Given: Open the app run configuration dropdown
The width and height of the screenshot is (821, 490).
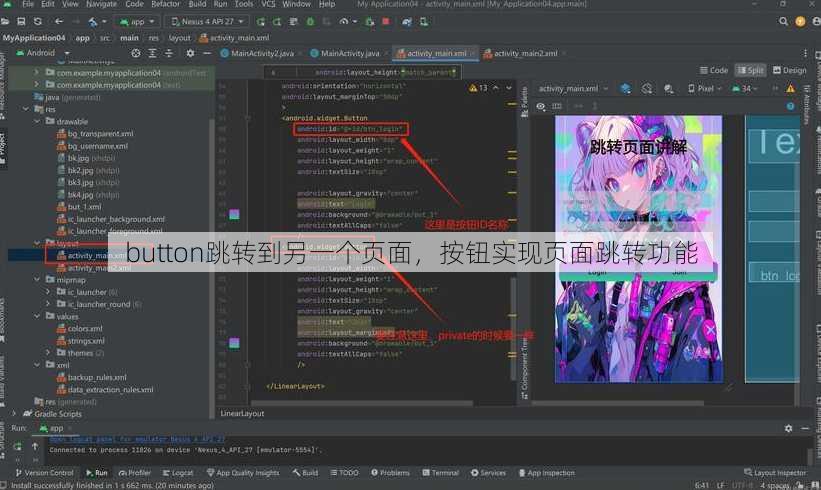Looking at the screenshot, I should coord(137,21).
